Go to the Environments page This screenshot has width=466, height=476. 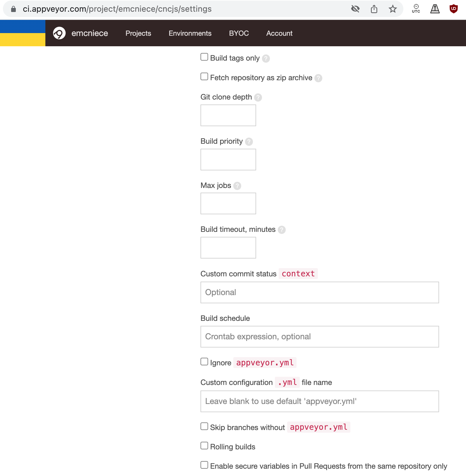tap(190, 33)
